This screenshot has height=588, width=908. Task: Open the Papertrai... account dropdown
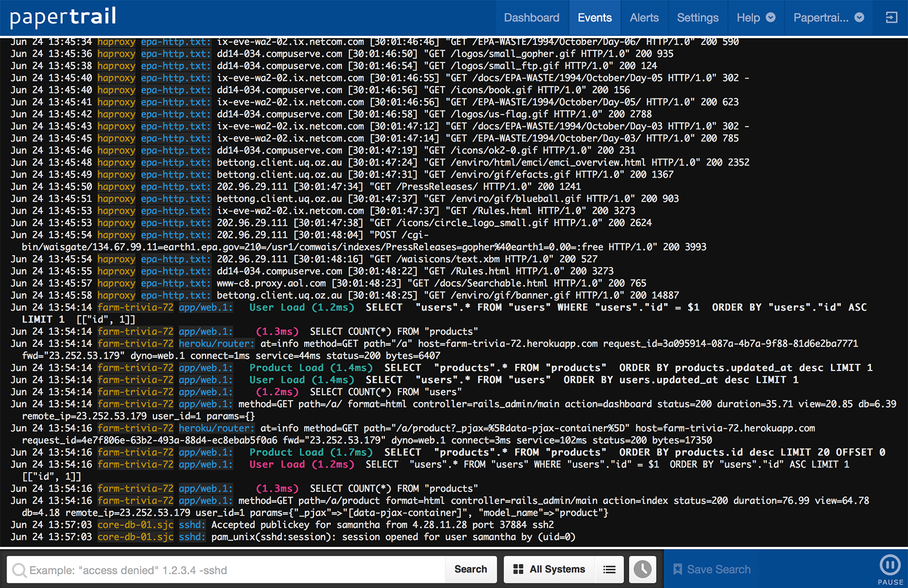[828, 18]
